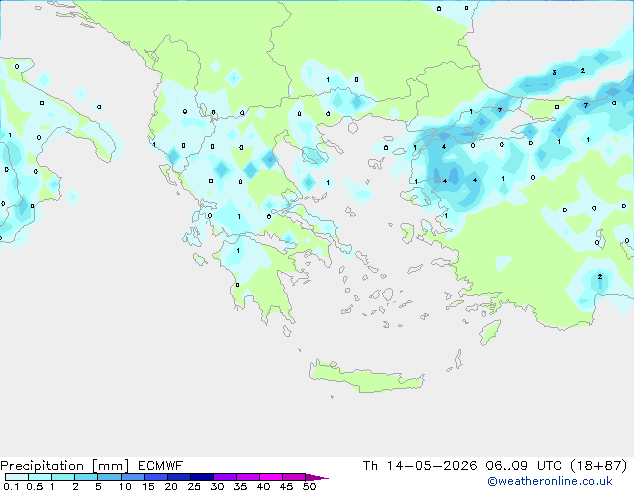Click the legend scale label "0.1"
The width and height of the screenshot is (634, 490).
point(11,486)
